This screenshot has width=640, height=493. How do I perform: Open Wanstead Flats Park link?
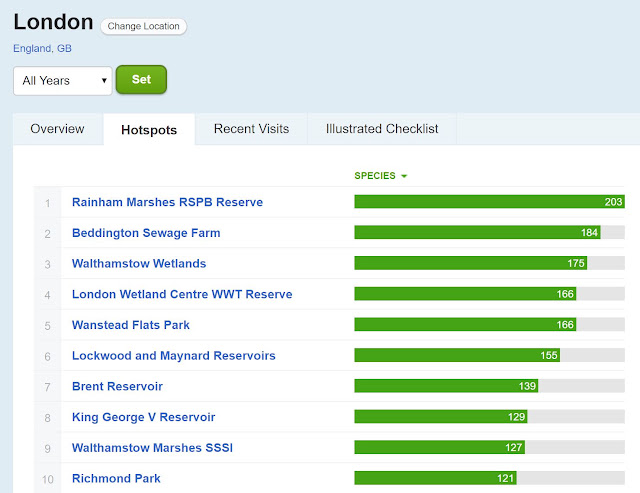(x=131, y=325)
